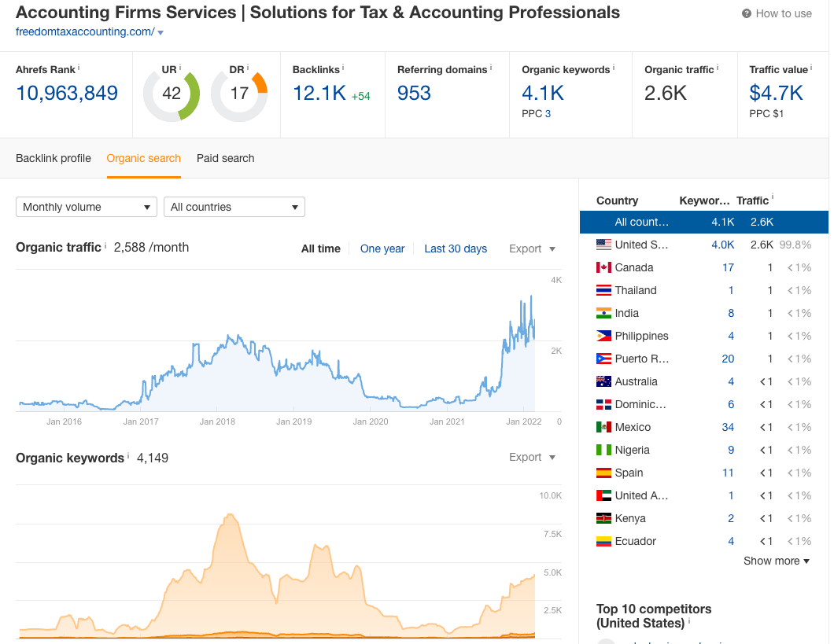Click Canada keywords count 17
The height and width of the screenshot is (644, 834).
pos(728,268)
